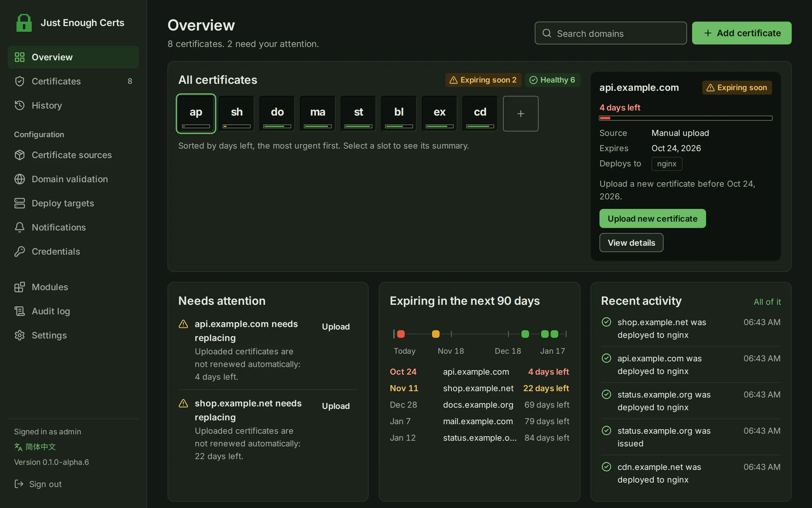This screenshot has width=812, height=508.
Task: Open Certificate sources configuration
Action: click(x=73, y=155)
